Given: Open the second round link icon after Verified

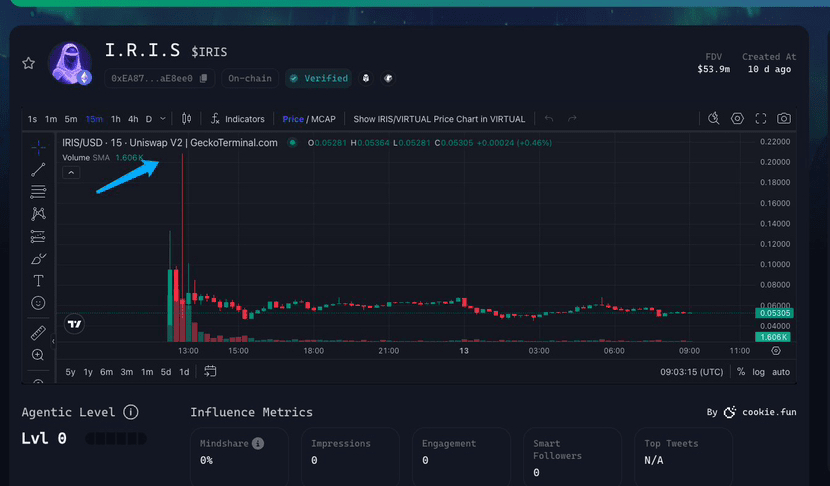Looking at the screenshot, I should coord(388,78).
